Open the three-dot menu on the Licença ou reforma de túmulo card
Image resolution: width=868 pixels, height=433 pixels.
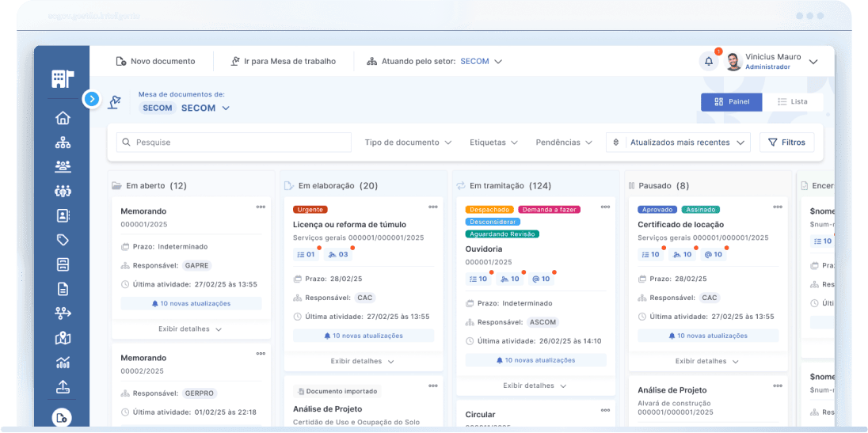pos(433,207)
